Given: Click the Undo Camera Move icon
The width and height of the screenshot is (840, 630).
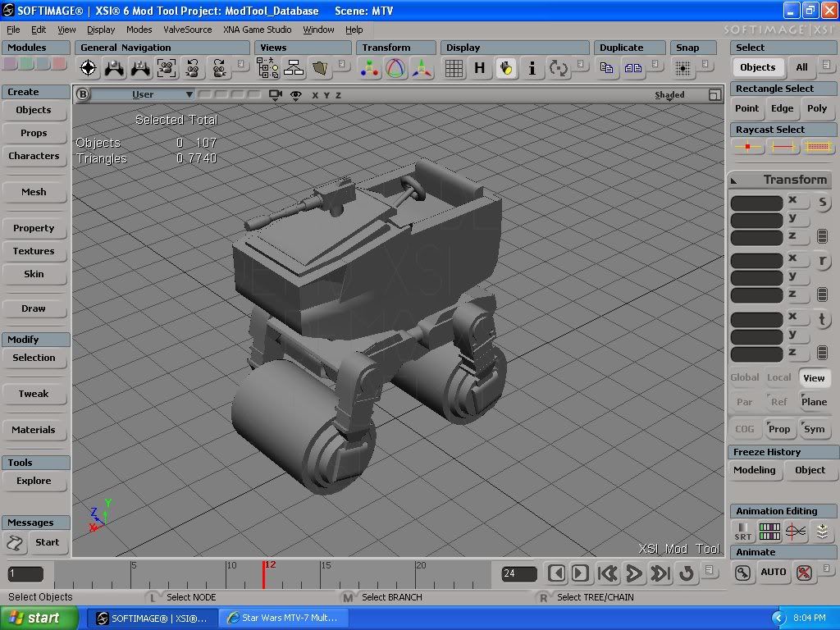Looking at the screenshot, I should [192, 68].
